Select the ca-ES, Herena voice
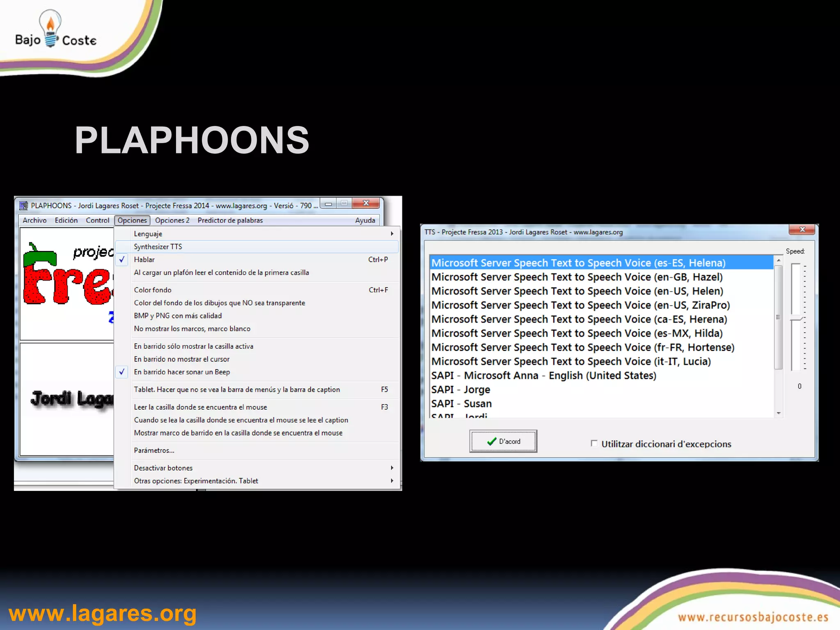The width and height of the screenshot is (840, 630). click(x=602, y=319)
